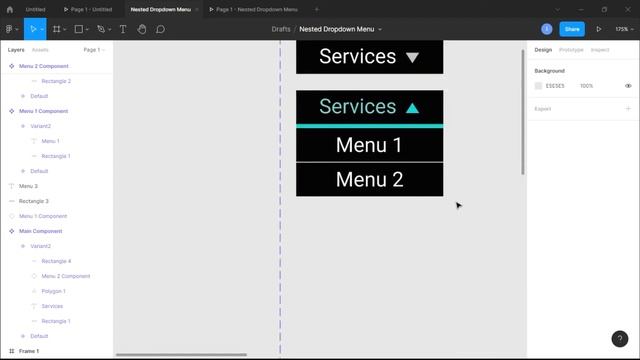640x360 pixels.
Task: Click the user avatar icon
Action: click(x=547, y=29)
